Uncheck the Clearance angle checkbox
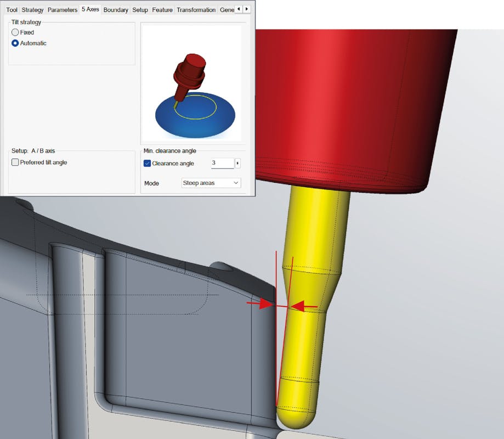504x439 pixels. (x=147, y=164)
